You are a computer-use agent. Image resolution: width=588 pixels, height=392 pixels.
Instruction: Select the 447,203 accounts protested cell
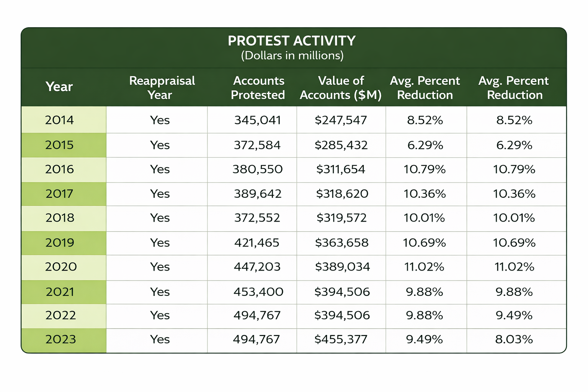(257, 267)
